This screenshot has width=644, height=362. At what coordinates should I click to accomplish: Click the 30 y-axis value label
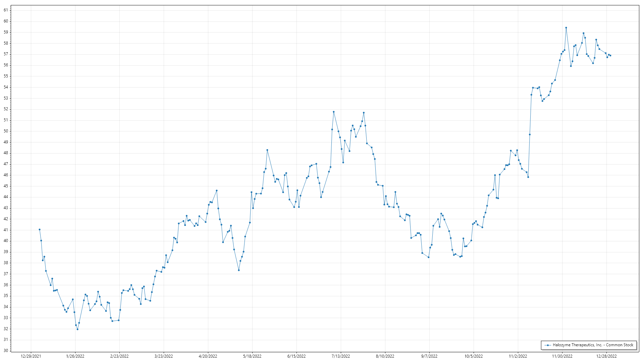pos(6,351)
